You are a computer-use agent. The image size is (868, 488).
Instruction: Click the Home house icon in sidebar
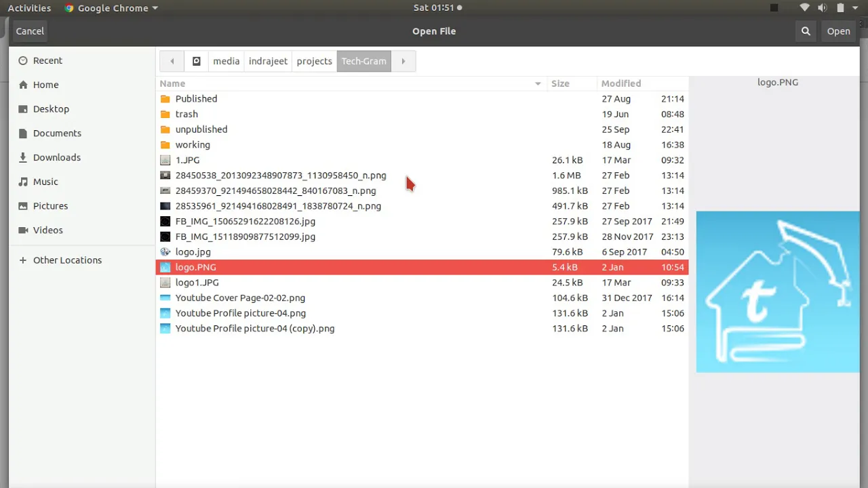[23, 85]
